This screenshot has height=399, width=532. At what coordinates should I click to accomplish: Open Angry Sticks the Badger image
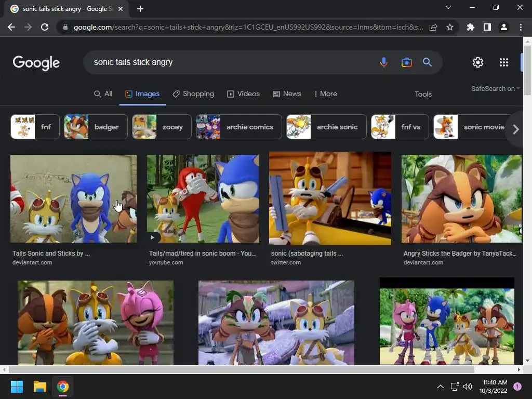click(x=461, y=199)
